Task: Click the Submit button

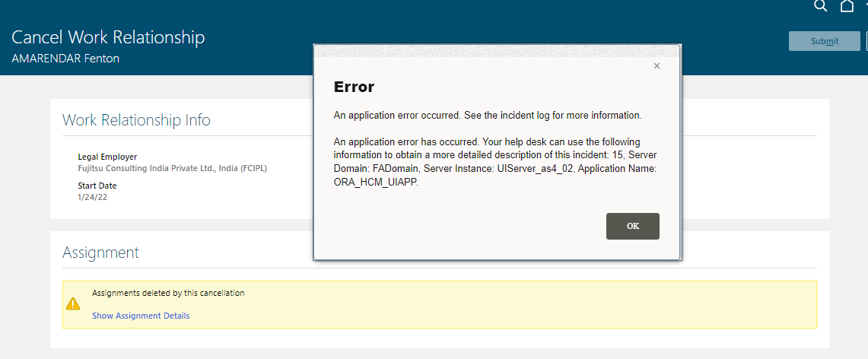Action: (x=825, y=41)
